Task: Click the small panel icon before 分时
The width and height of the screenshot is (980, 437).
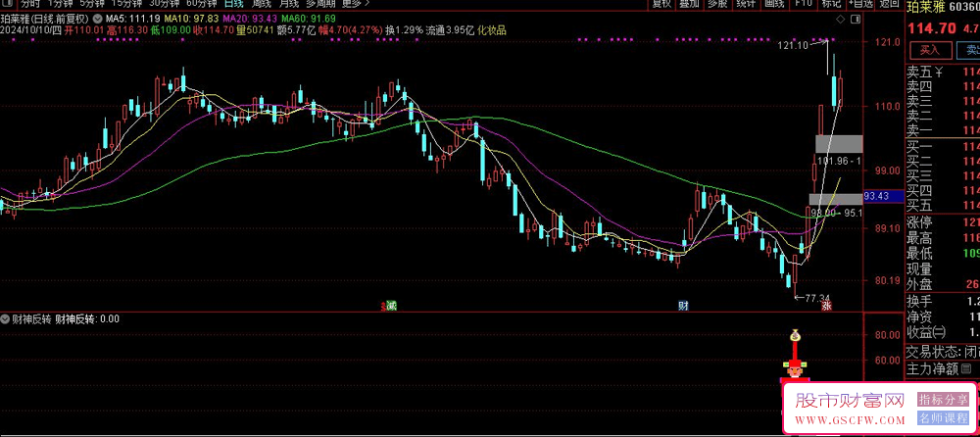Action: 6,3
